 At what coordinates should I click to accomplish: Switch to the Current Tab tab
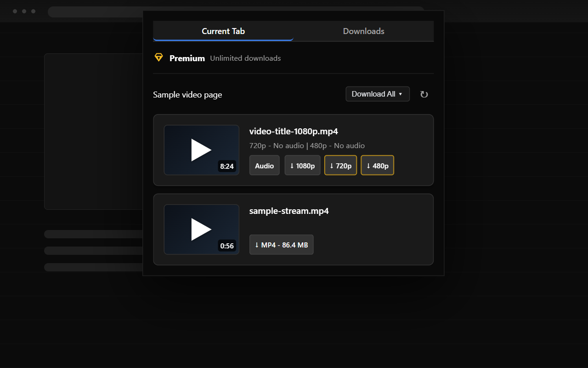point(223,31)
